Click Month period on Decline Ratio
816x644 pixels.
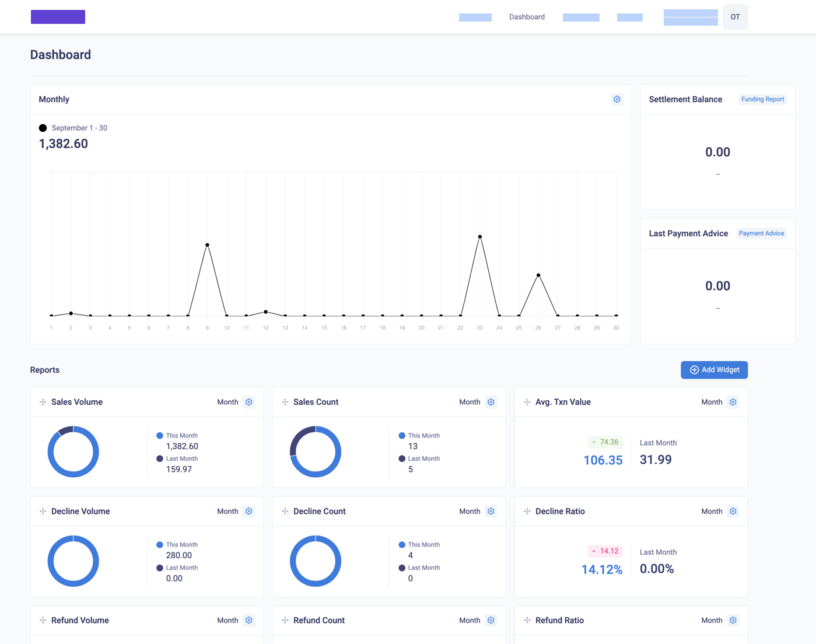[712, 511]
